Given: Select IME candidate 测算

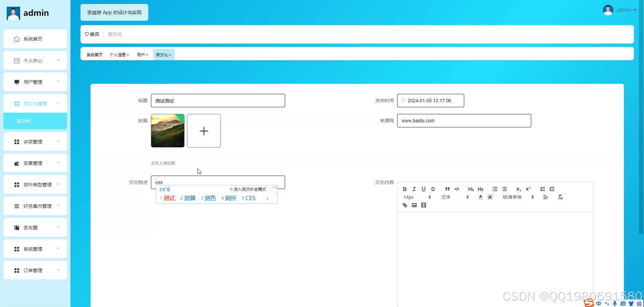Looking at the screenshot, I should point(188,198).
